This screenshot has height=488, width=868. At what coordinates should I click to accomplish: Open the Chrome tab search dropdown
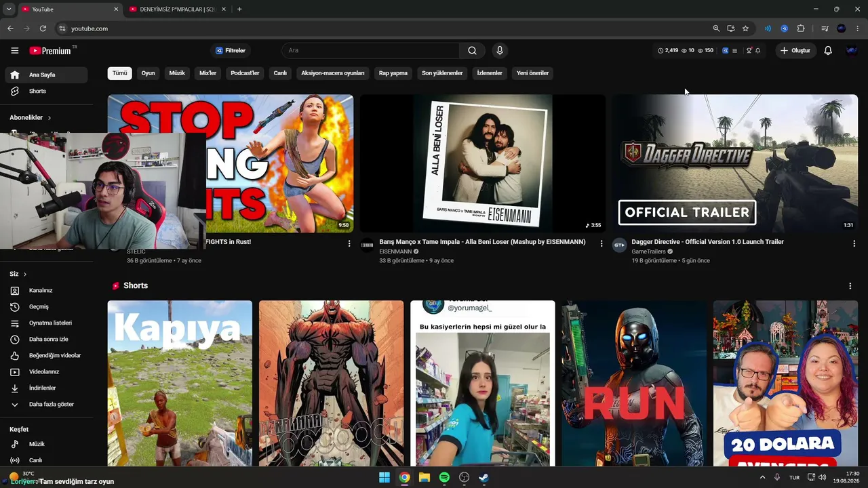[9, 9]
